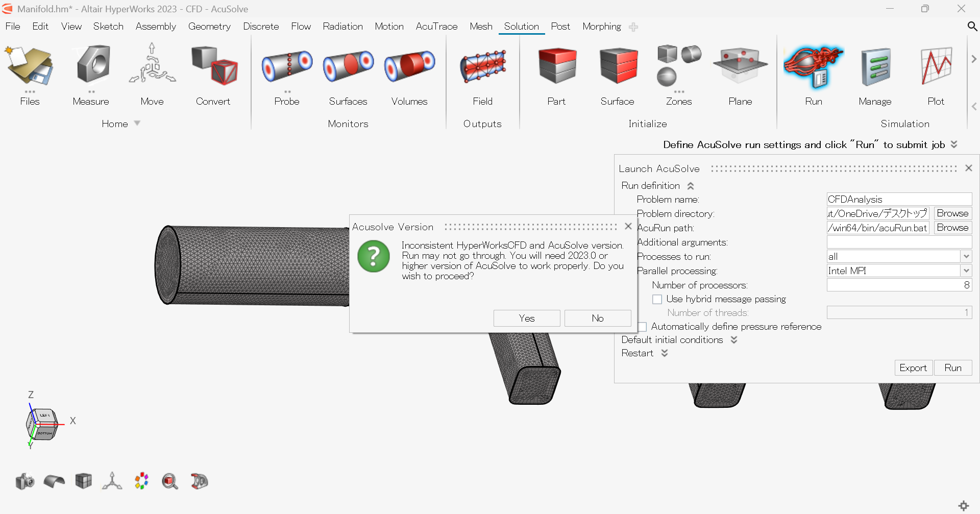
Task: Click the camera capture view icon
Action: [x=25, y=481]
